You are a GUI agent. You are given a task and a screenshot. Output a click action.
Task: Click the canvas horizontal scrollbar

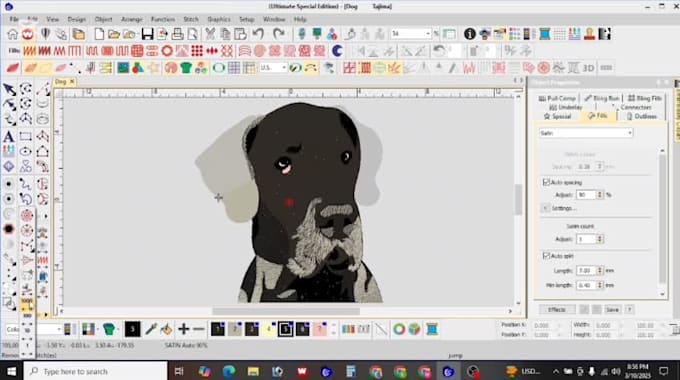pyautogui.click(x=286, y=311)
